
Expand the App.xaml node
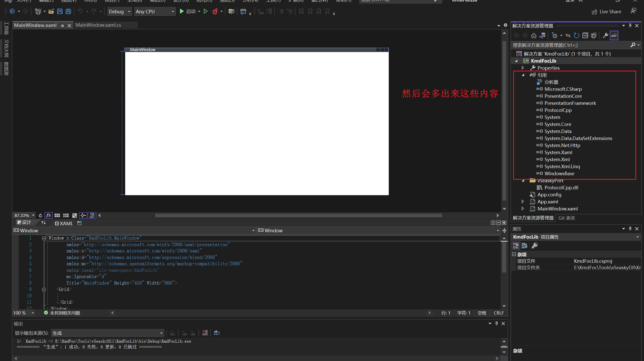click(x=523, y=202)
